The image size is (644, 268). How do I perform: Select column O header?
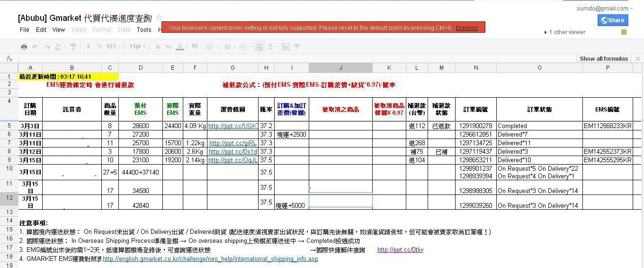pos(539,68)
